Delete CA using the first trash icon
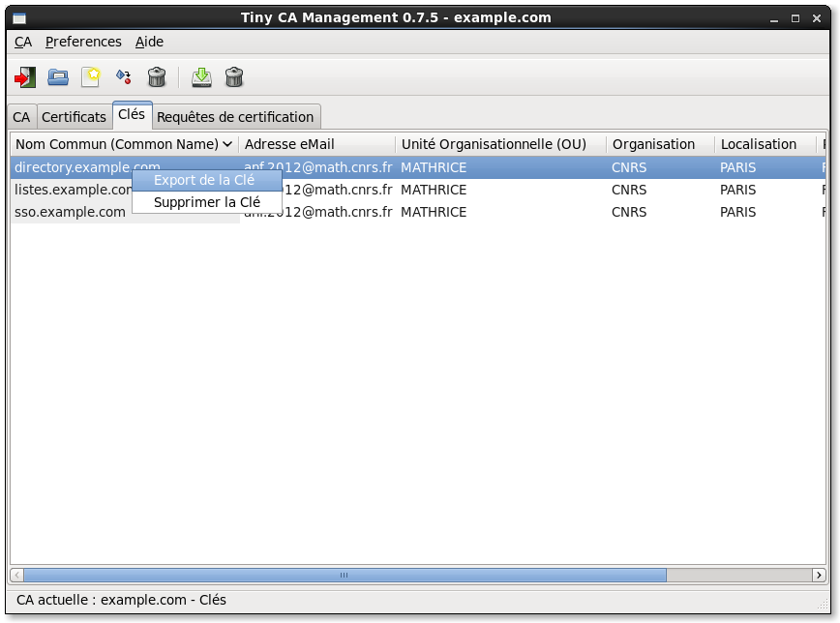This screenshot has width=840, height=623. [x=157, y=77]
